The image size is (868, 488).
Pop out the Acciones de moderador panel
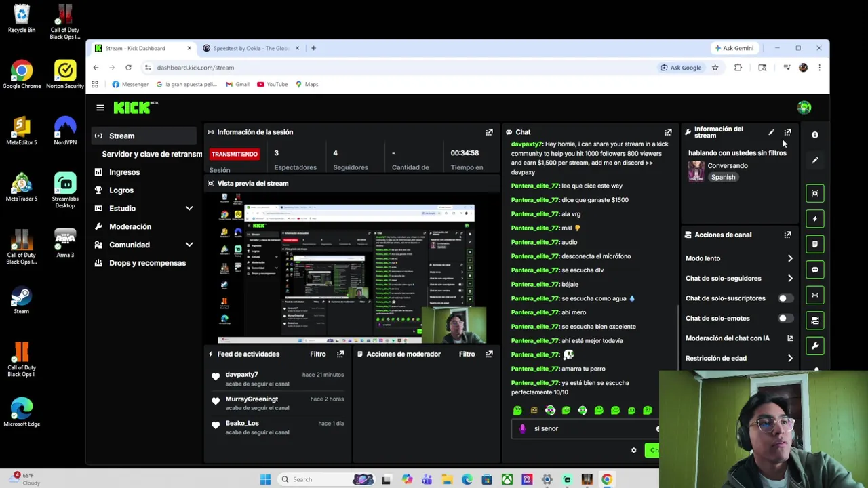point(489,354)
